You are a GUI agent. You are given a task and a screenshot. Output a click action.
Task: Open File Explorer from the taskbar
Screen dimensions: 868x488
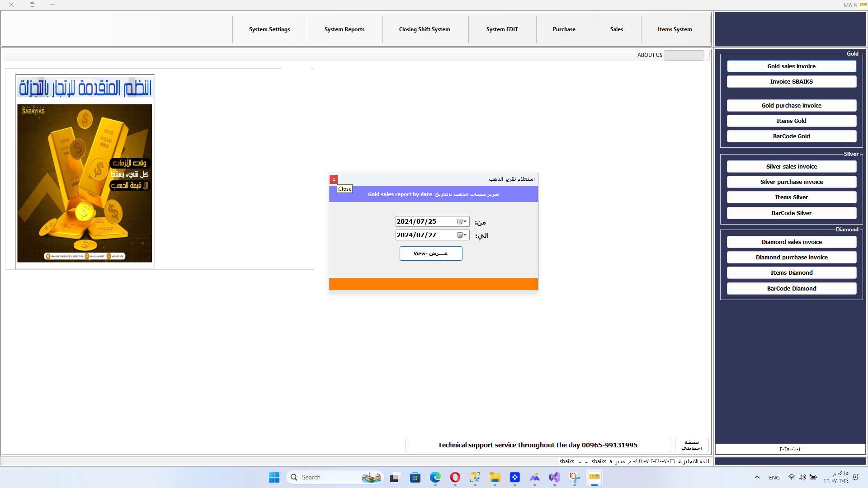(x=495, y=478)
